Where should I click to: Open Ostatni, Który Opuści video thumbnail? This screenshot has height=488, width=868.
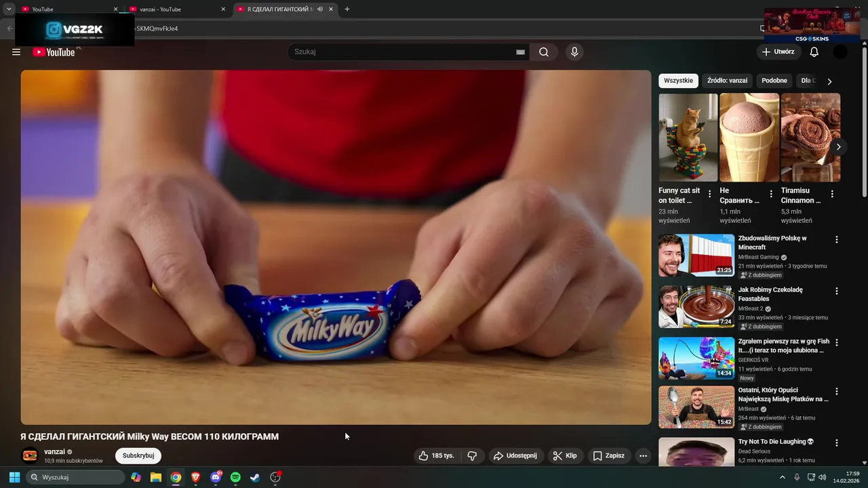point(696,407)
